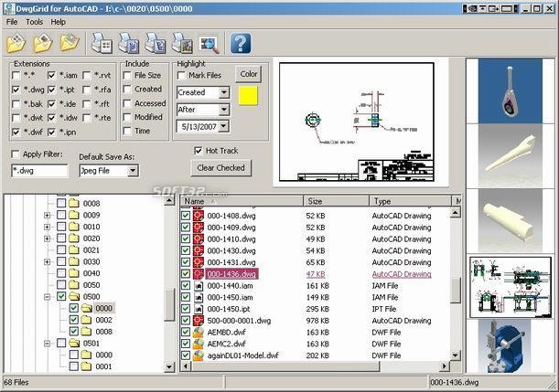This screenshot has height=392, width=559.
Task: Sort files by the Name column header
Action: (242, 201)
